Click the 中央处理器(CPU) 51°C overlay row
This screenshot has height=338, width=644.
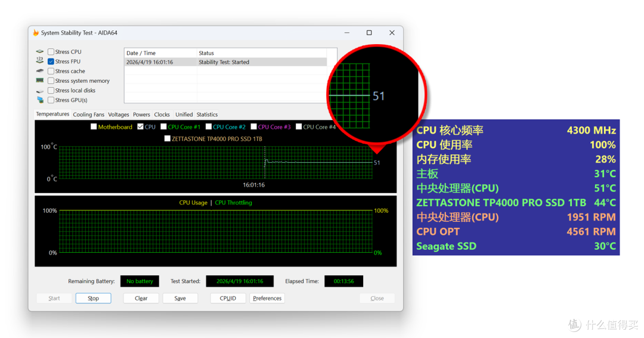pyautogui.click(x=516, y=188)
